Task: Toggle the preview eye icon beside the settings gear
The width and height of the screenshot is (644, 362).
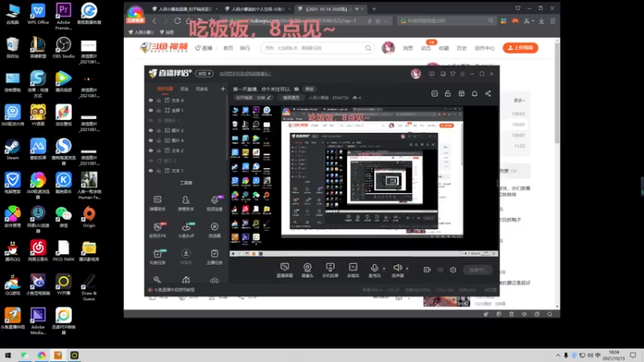Action: pyautogui.click(x=440, y=269)
